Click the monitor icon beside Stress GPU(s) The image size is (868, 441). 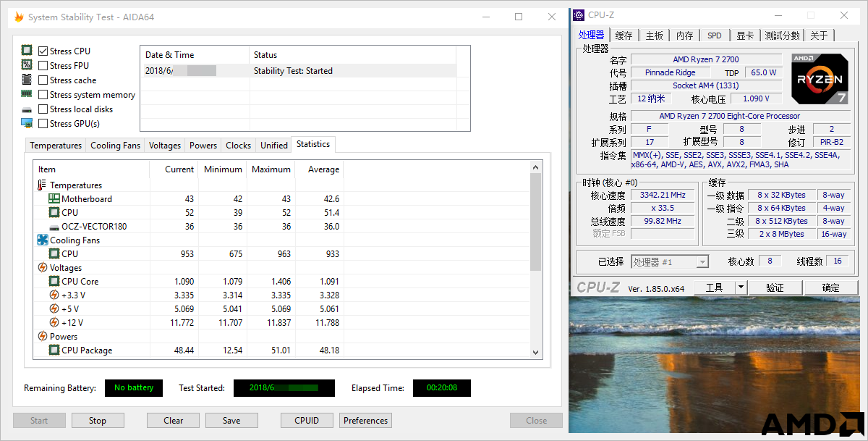click(27, 123)
